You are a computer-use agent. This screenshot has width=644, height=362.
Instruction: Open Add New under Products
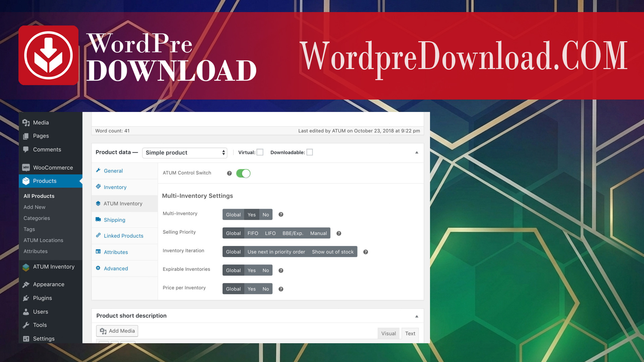click(x=35, y=207)
